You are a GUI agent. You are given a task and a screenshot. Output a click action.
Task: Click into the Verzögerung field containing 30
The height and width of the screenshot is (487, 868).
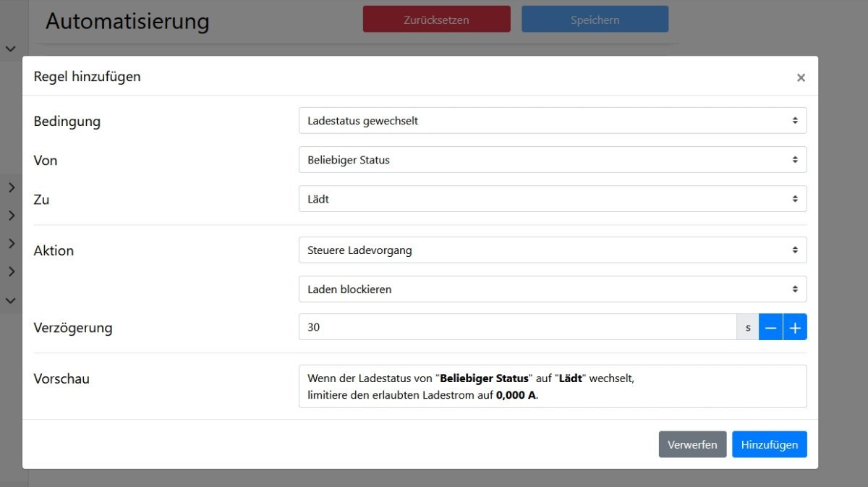click(x=517, y=328)
